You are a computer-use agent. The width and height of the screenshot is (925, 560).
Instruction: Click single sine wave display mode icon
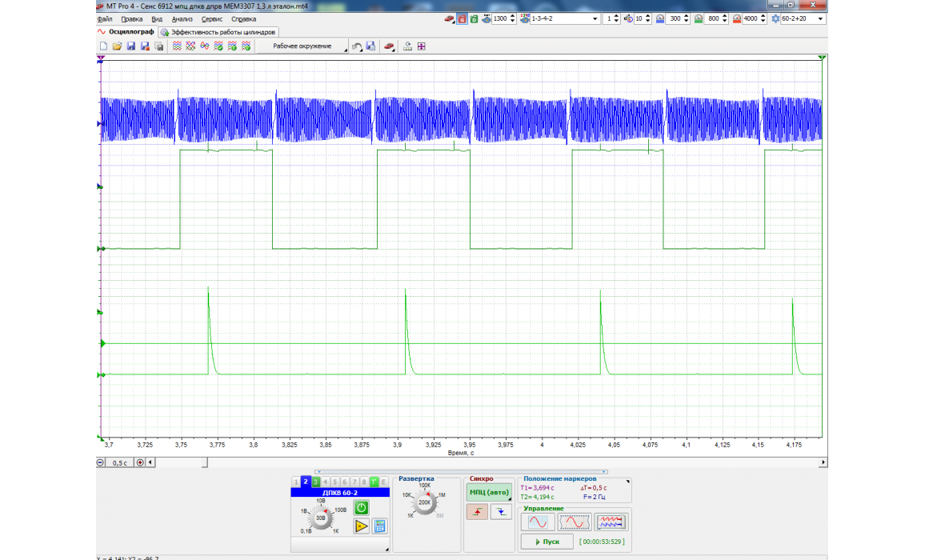pos(538,522)
